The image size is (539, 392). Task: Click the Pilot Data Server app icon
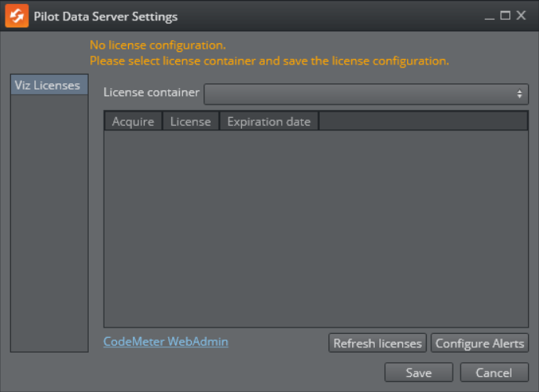(16, 16)
